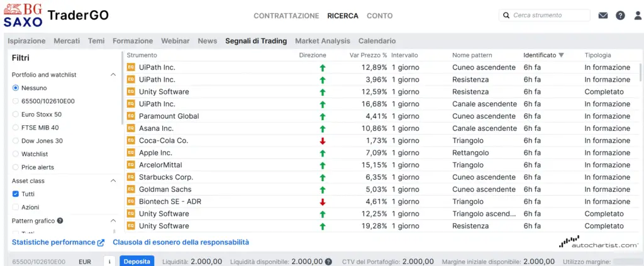The height and width of the screenshot is (266, 644).
Task: Open the CONTRATTAZIONE main menu
Action: [286, 16]
